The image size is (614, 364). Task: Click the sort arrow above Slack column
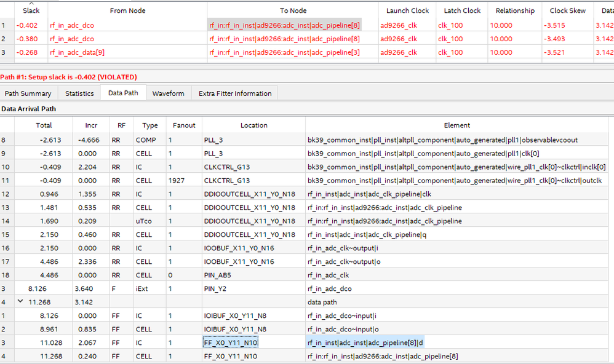31,4
